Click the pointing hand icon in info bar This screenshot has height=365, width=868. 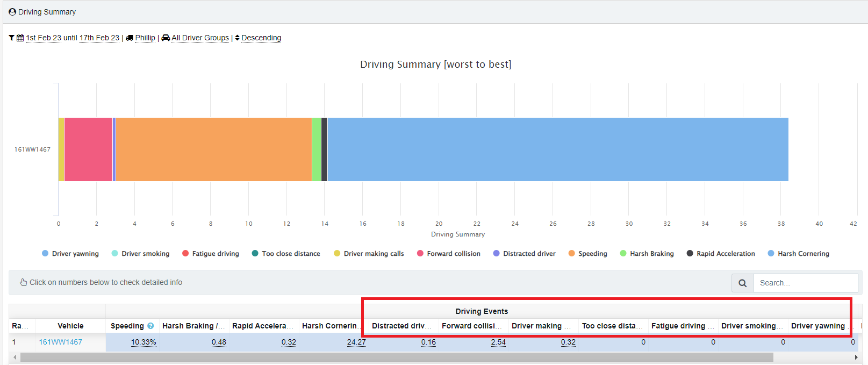[x=24, y=282]
